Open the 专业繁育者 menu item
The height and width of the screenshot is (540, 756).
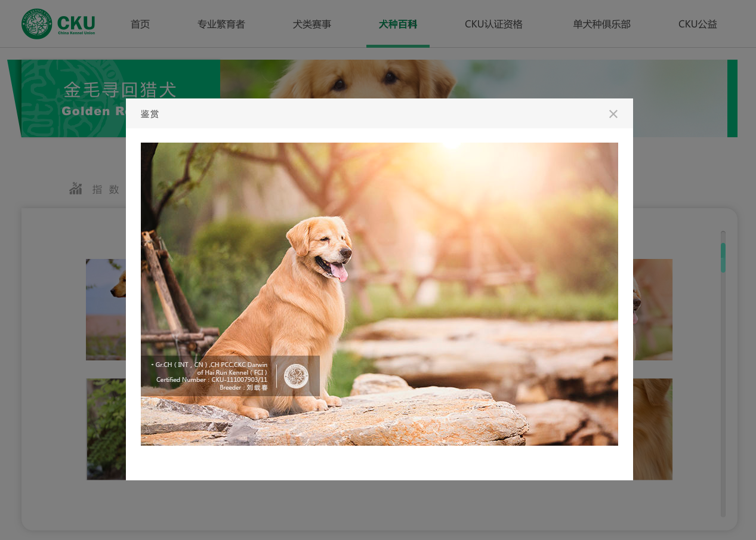click(x=221, y=24)
